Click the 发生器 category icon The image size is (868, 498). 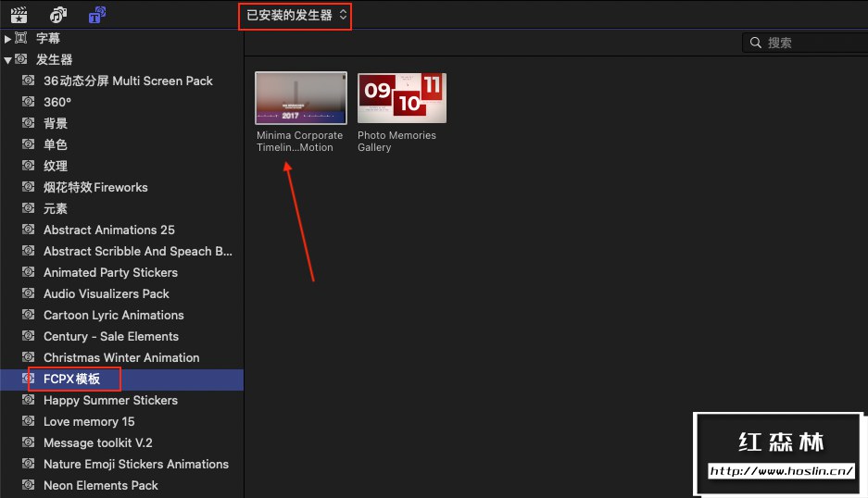tap(21, 59)
